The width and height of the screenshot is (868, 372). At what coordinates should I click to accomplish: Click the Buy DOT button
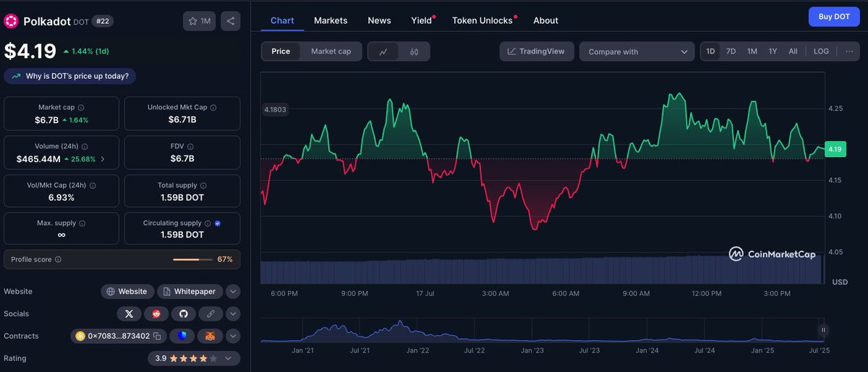pos(834,16)
